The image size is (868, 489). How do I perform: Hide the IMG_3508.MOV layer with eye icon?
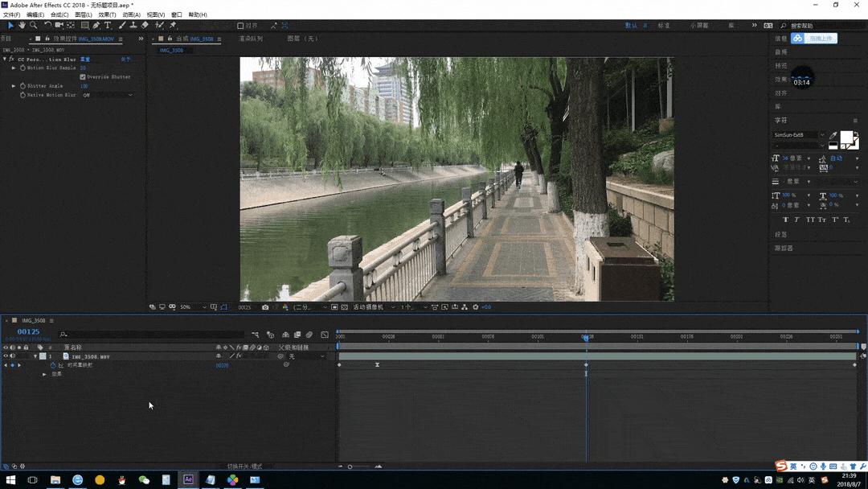[6, 356]
